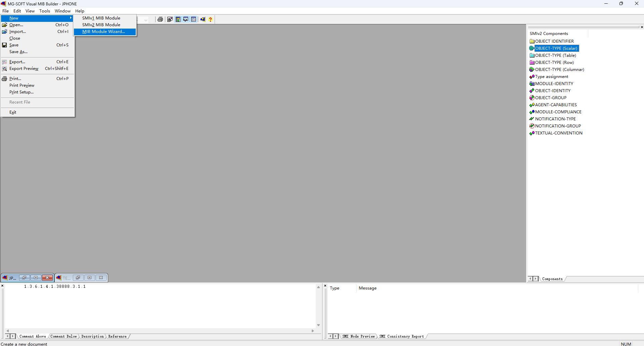Select OBJECT-IDENTITY component
This screenshot has width=644, height=346.
550,91
